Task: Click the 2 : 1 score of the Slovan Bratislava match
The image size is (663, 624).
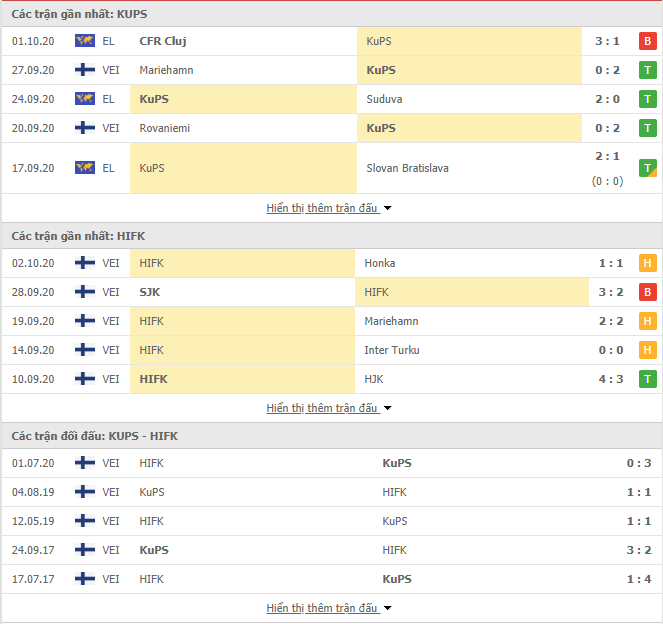Action: click(x=607, y=156)
